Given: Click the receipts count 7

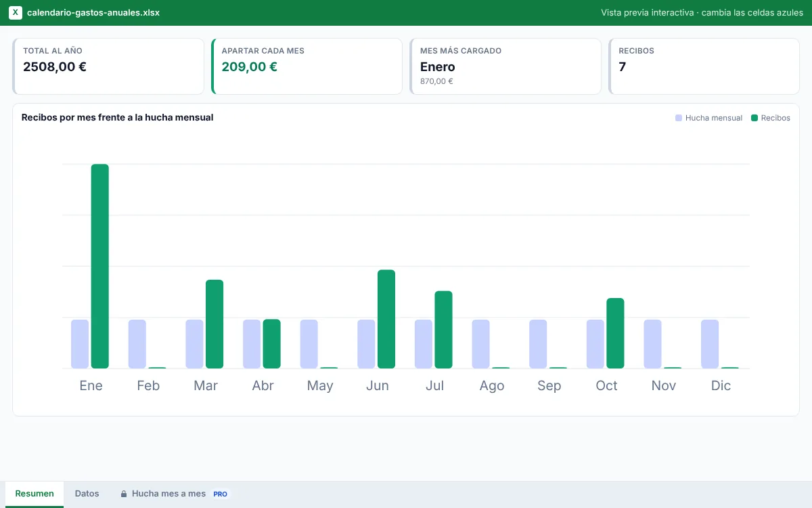Looking at the screenshot, I should pos(623,66).
